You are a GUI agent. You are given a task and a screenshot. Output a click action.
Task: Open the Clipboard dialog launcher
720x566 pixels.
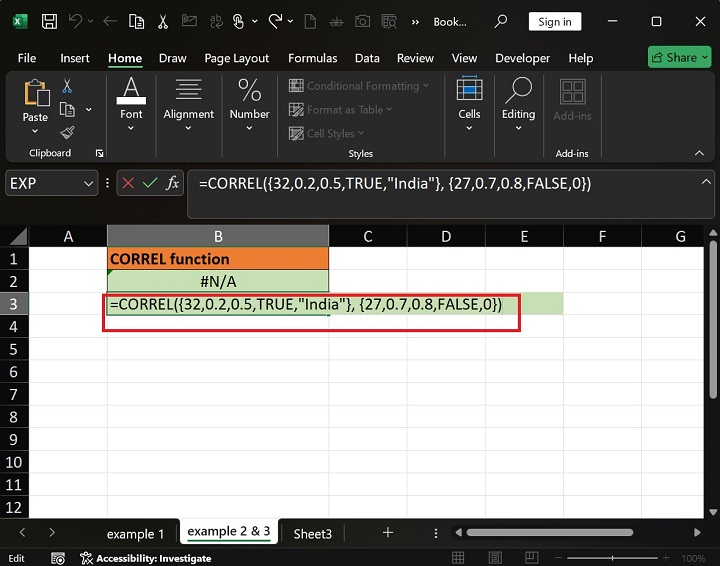coord(99,153)
